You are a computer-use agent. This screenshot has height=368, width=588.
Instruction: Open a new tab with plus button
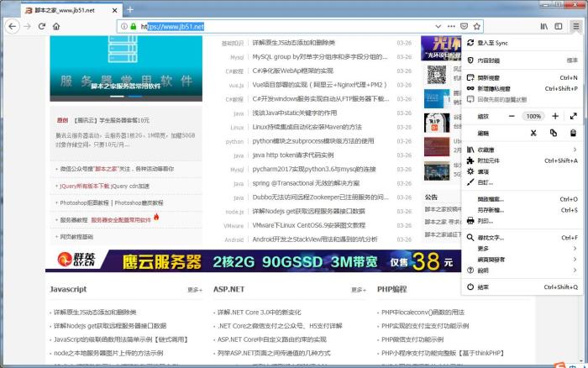129,9
